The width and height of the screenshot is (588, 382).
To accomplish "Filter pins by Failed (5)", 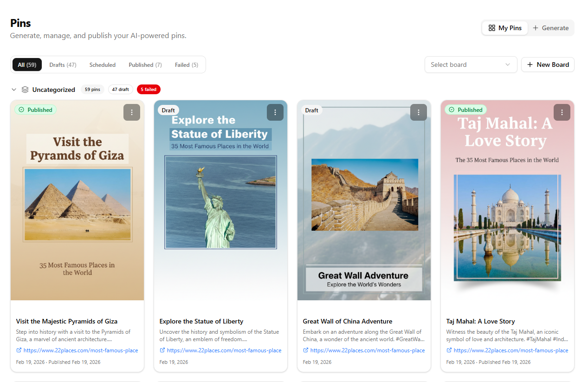I will 187,65.
